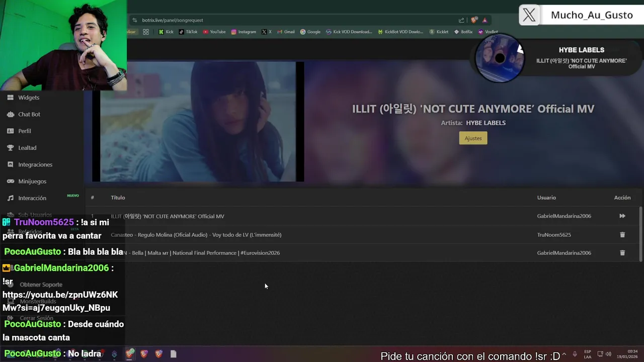Click the music video thumbnail player

click(x=198, y=121)
